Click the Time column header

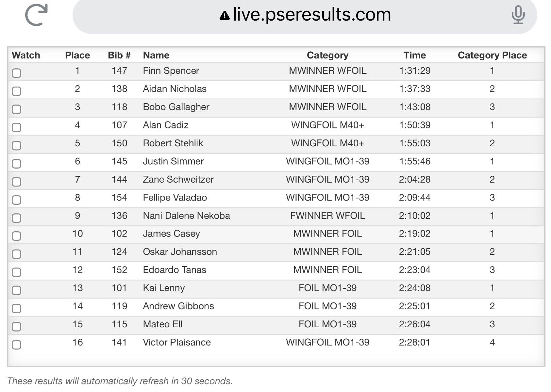[x=414, y=55]
